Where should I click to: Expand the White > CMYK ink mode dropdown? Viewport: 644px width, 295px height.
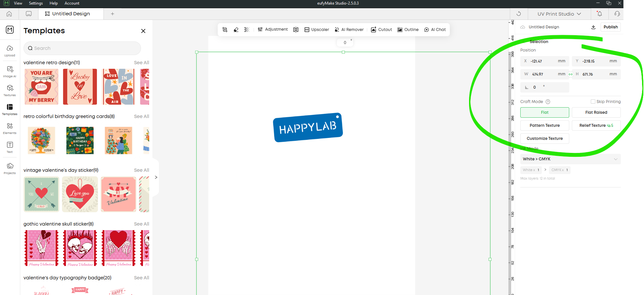(x=570, y=159)
